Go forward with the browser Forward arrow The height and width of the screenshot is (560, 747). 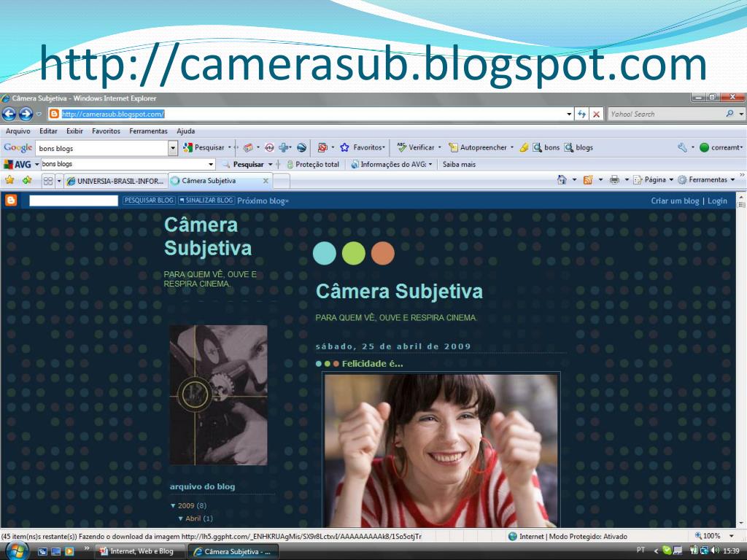pos(26,114)
